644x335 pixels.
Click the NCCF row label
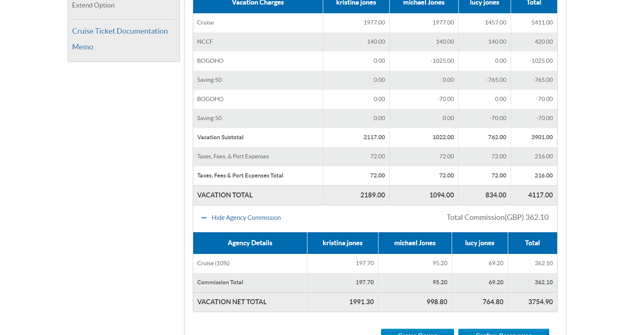pos(205,42)
